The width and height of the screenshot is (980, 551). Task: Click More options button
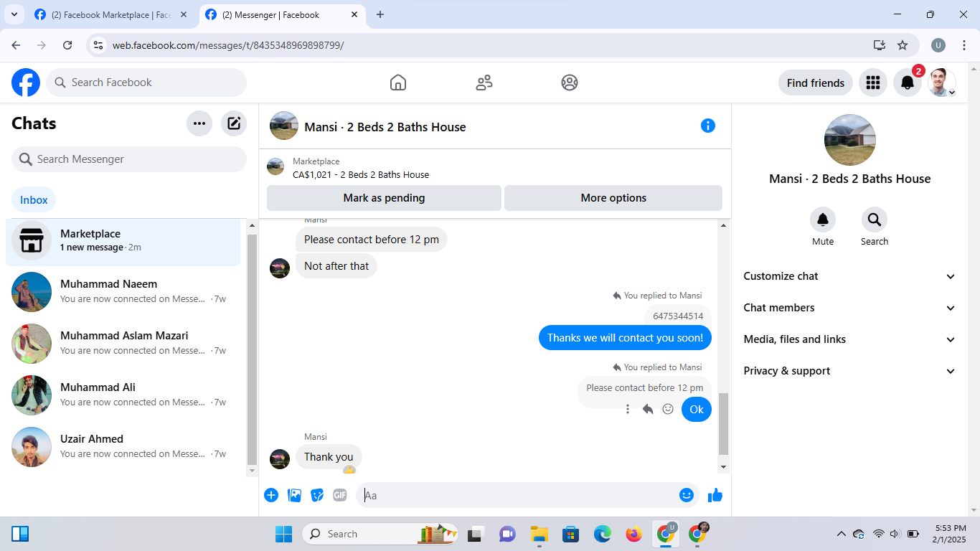[613, 198]
